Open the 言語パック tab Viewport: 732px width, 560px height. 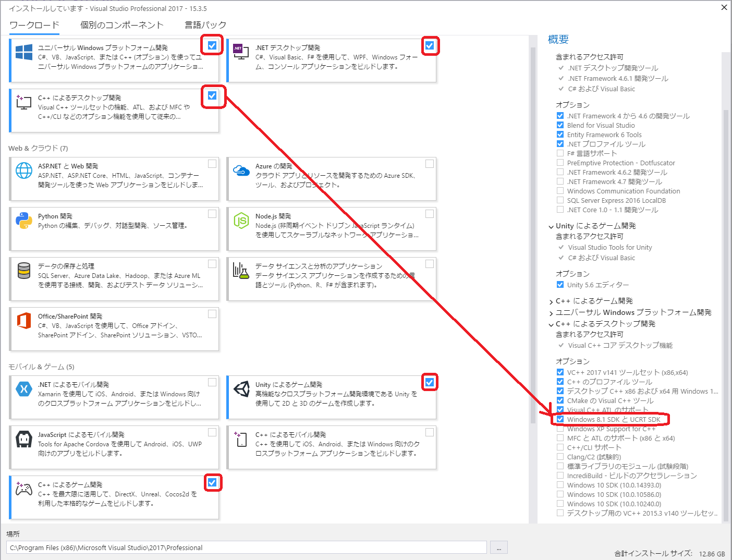pos(205,25)
